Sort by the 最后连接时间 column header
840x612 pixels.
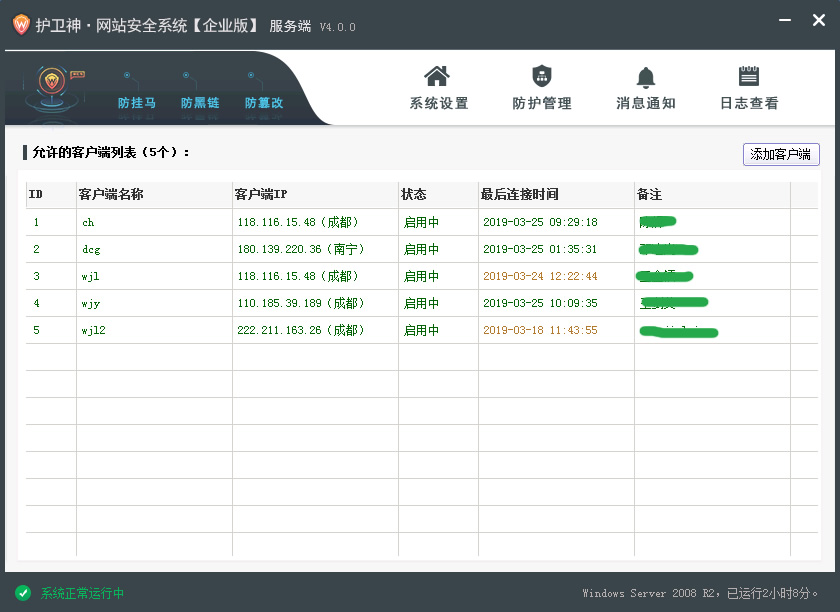click(x=557, y=195)
